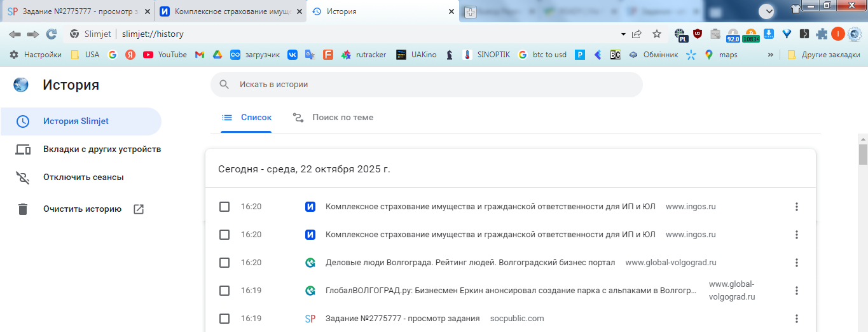Open the PL globe proxy extension
This screenshot has width=868, height=332.
681,34
